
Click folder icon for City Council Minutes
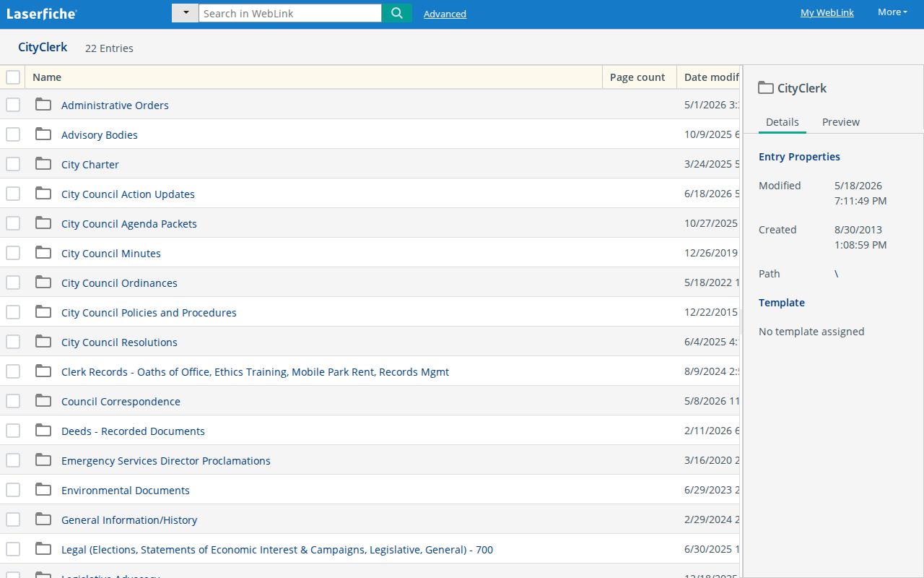click(x=43, y=252)
